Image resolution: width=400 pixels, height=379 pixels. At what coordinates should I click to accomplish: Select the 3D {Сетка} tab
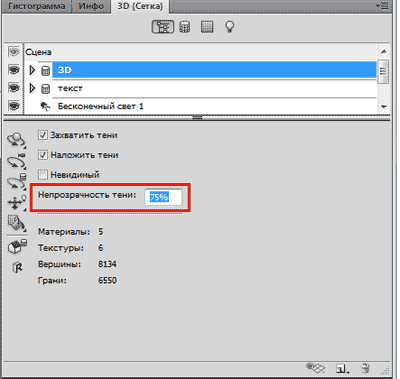tap(140, 6)
